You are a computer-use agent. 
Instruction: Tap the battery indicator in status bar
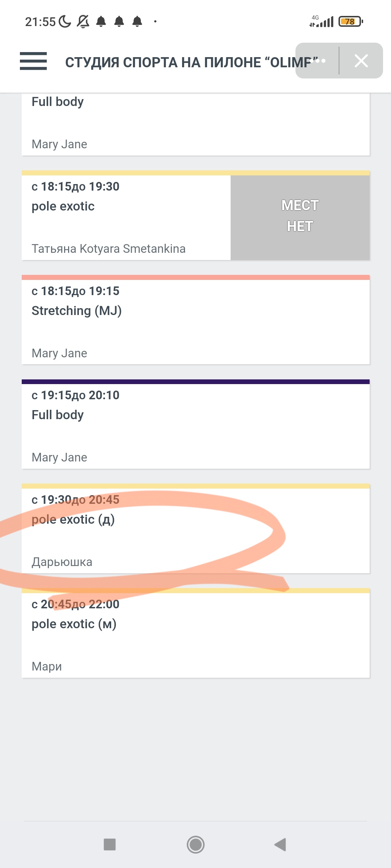point(350,22)
